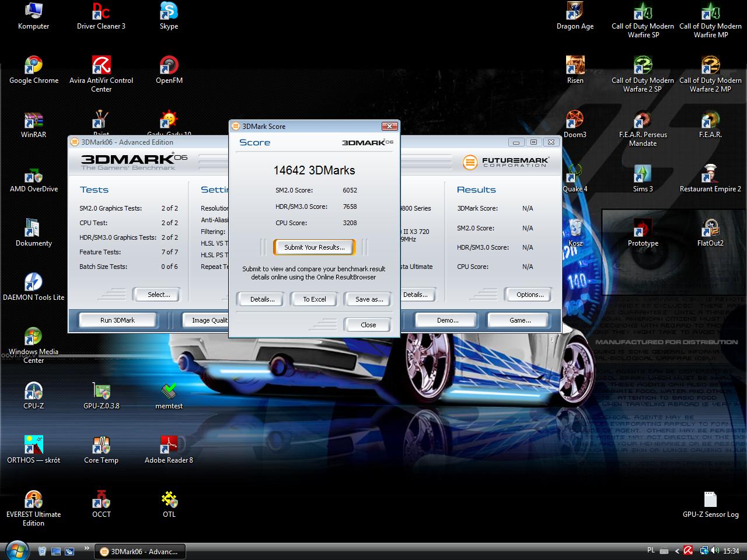This screenshot has height=560, width=747.
Task: Select the memtest desktop icon
Action: [169, 395]
